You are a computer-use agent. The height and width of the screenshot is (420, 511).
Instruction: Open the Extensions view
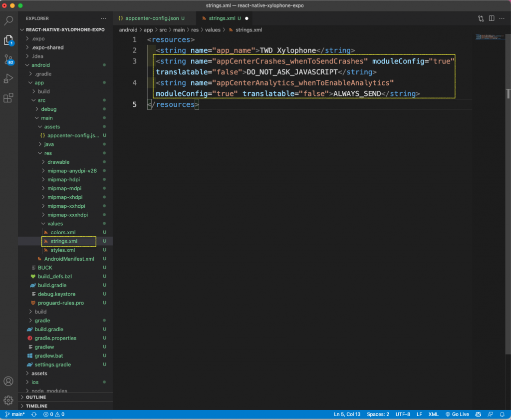pyautogui.click(x=8, y=97)
